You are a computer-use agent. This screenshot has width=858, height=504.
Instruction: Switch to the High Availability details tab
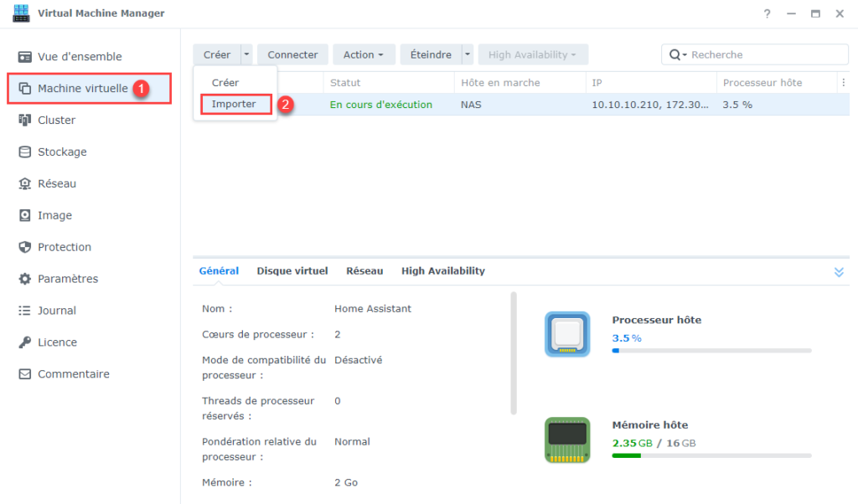(443, 271)
